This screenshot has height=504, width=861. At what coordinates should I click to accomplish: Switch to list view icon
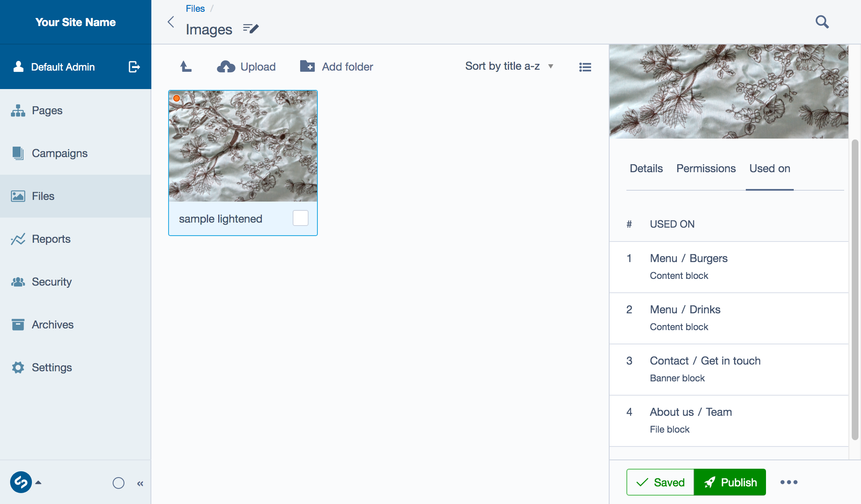tap(585, 67)
